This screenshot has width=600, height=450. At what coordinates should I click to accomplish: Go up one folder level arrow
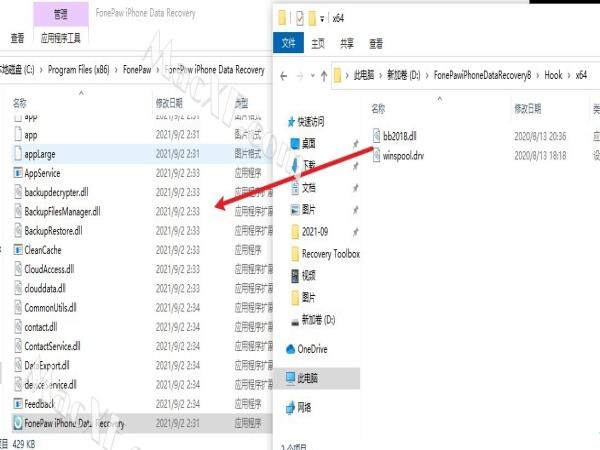324,76
